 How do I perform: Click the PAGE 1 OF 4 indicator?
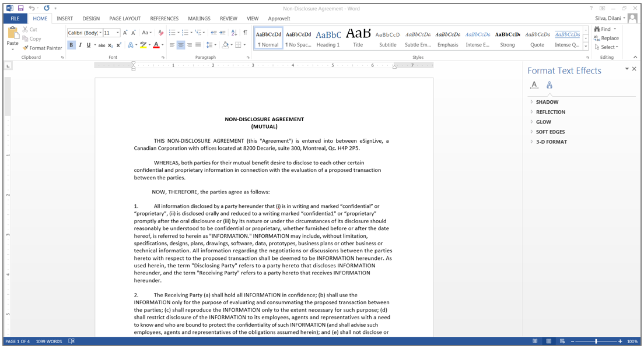pos(17,341)
